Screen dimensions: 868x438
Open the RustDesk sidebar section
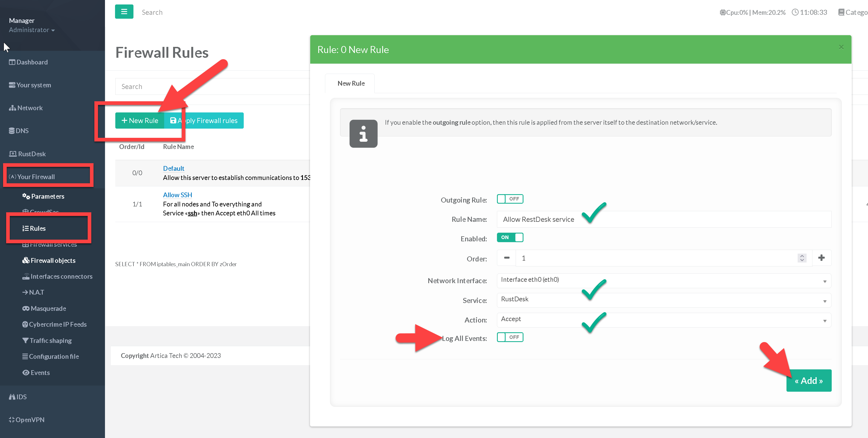32,154
